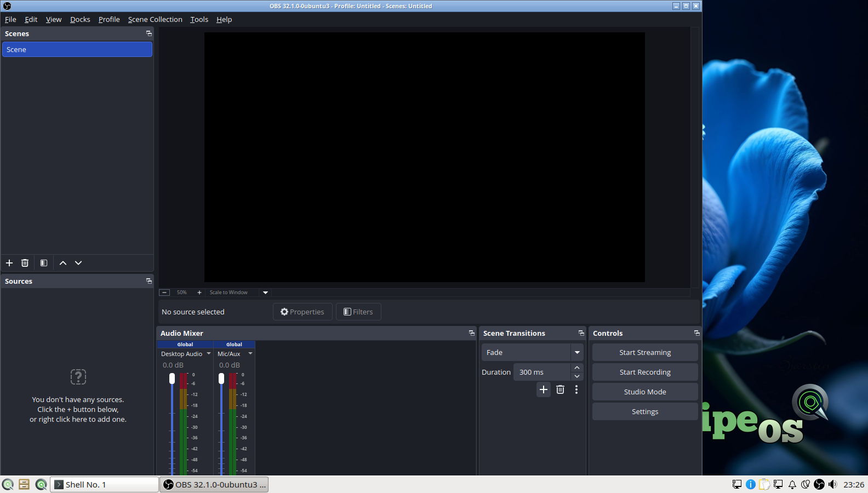868x493 pixels.
Task: Float the Sources dock with its undock icon
Action: tap(149, 281)
